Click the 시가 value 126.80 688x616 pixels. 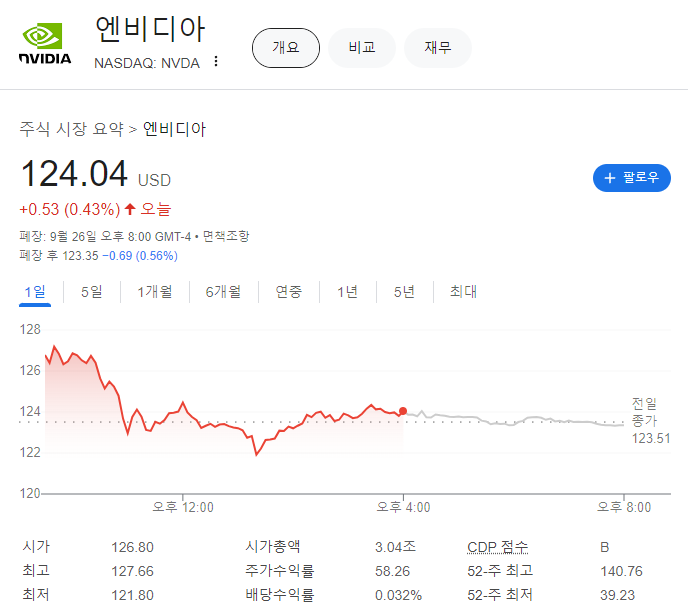(133, 547)
